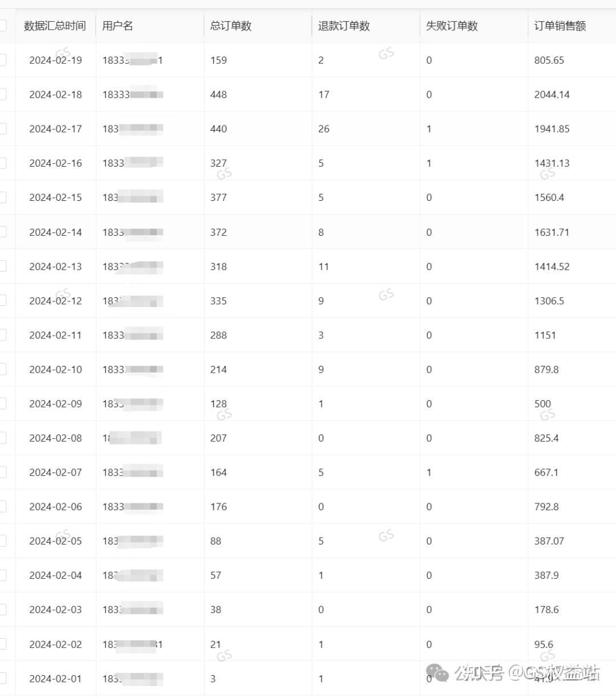Click the 订单销售额 column header
This screenshot has height=698, width=616.
pyautogui.click(x=560, y=26)
